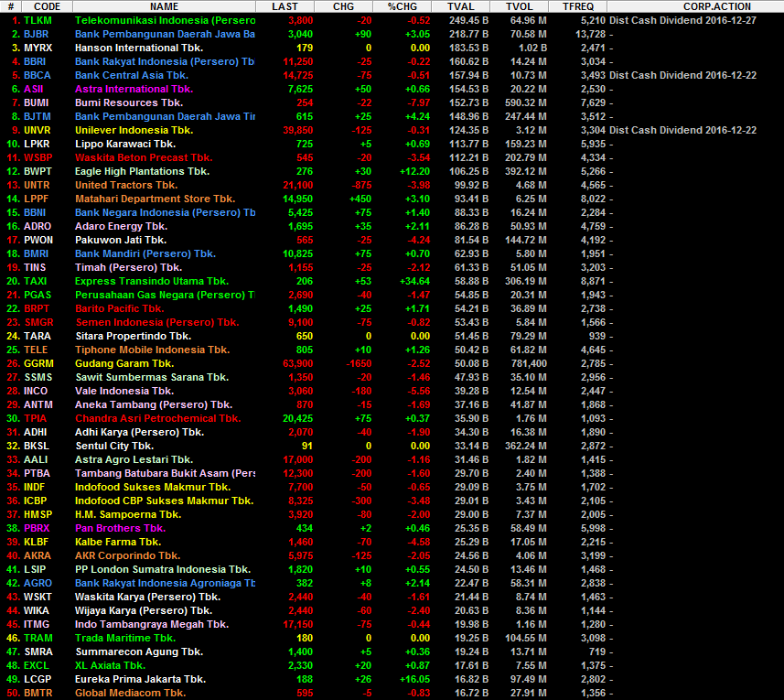Select stock code TLKM

(38, 20)
